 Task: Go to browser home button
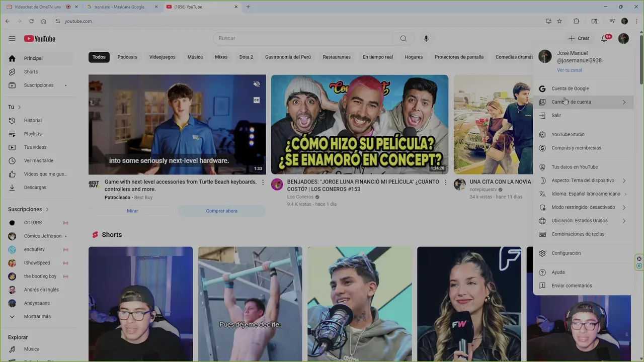43,21
